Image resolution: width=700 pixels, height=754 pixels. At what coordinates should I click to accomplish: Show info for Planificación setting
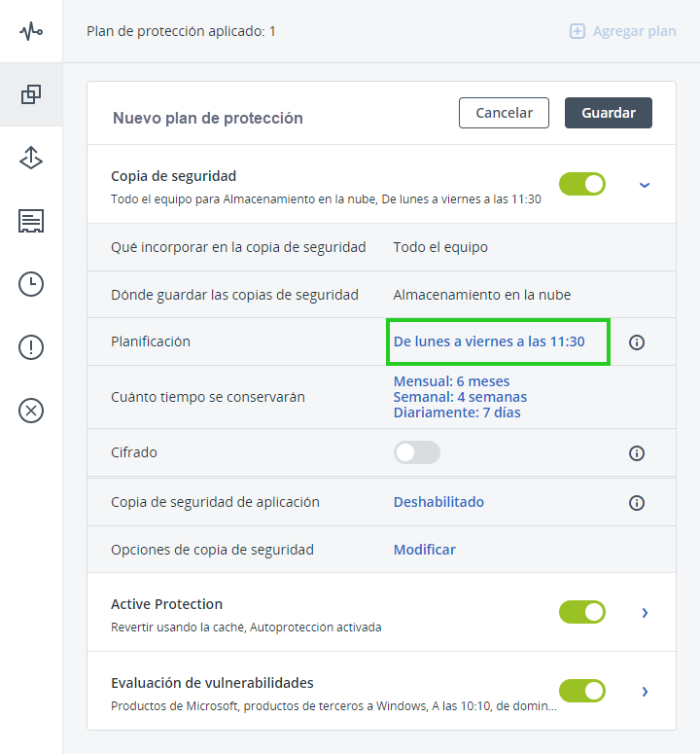point(637,342)
